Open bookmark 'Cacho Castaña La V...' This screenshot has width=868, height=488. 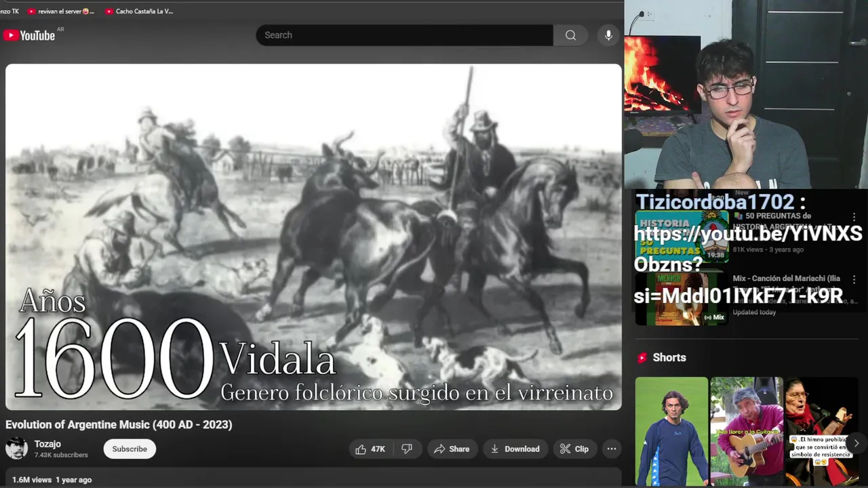coord(139,12)
